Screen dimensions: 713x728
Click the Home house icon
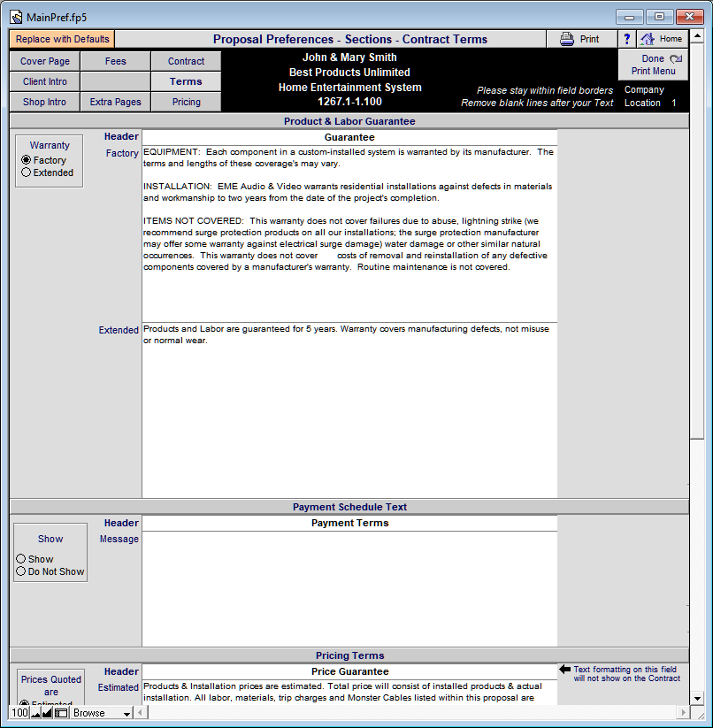click(x=647, y=39)
